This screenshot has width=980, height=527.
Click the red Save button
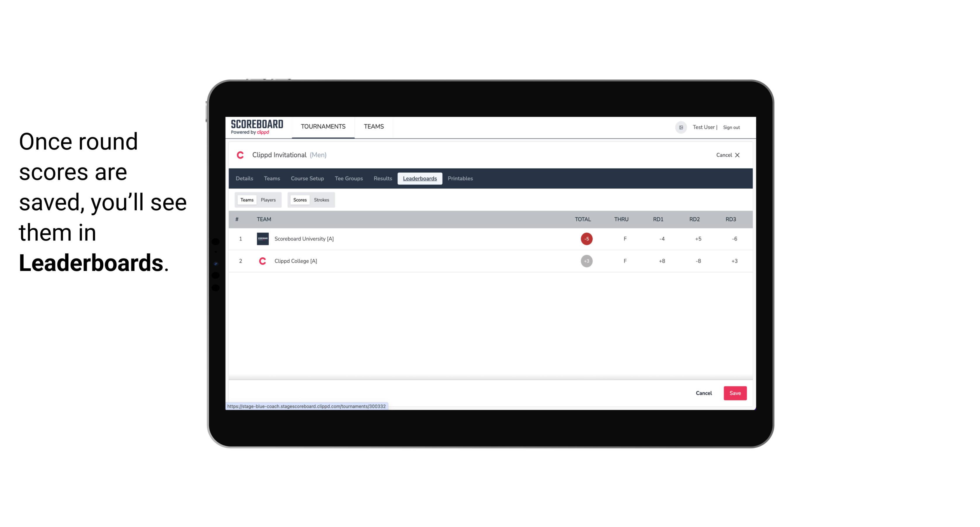point(734,393)
